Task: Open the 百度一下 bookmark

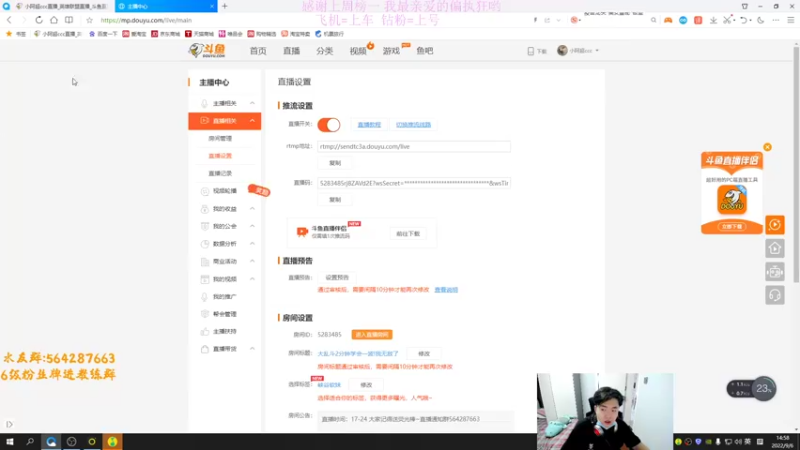Action: pos(103,34)
